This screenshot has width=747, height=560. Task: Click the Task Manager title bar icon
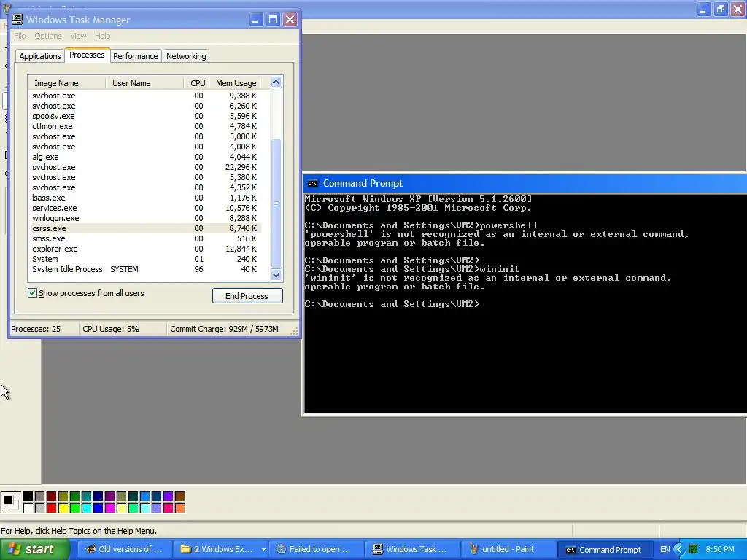click(18, 20)
